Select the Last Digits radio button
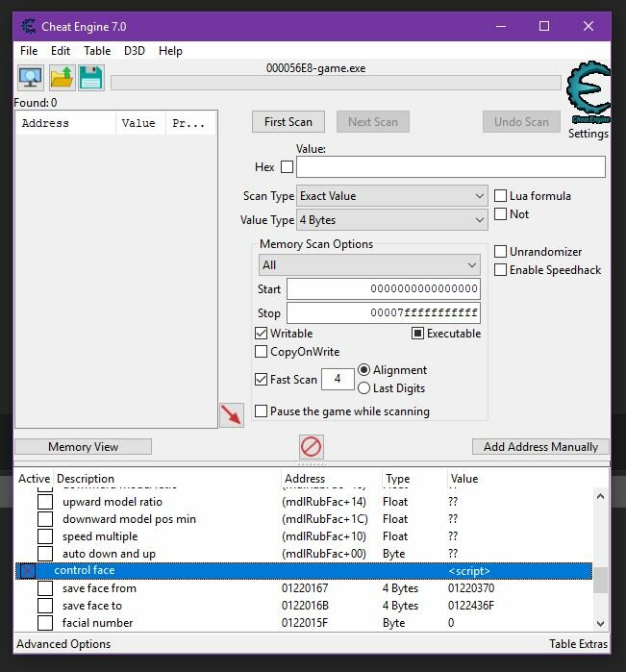Viewport: 626px width, 672px height. tap(363, 387)
